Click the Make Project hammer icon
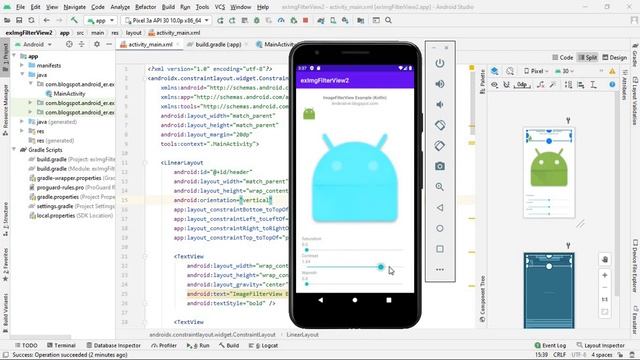The width and height of the screenshot is (640, 360). pyautogui.click(x=74, y=20)
